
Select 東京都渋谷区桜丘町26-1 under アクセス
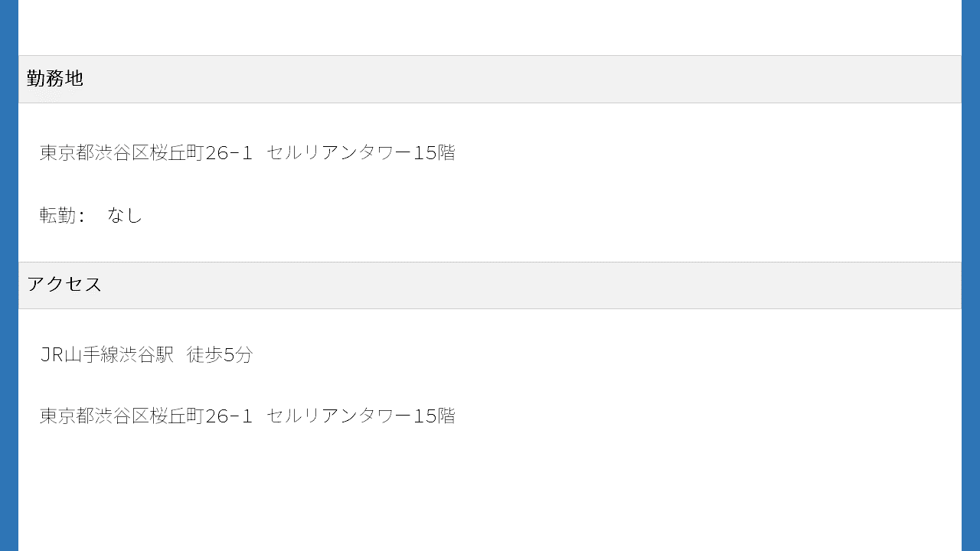tap(145, 416)
